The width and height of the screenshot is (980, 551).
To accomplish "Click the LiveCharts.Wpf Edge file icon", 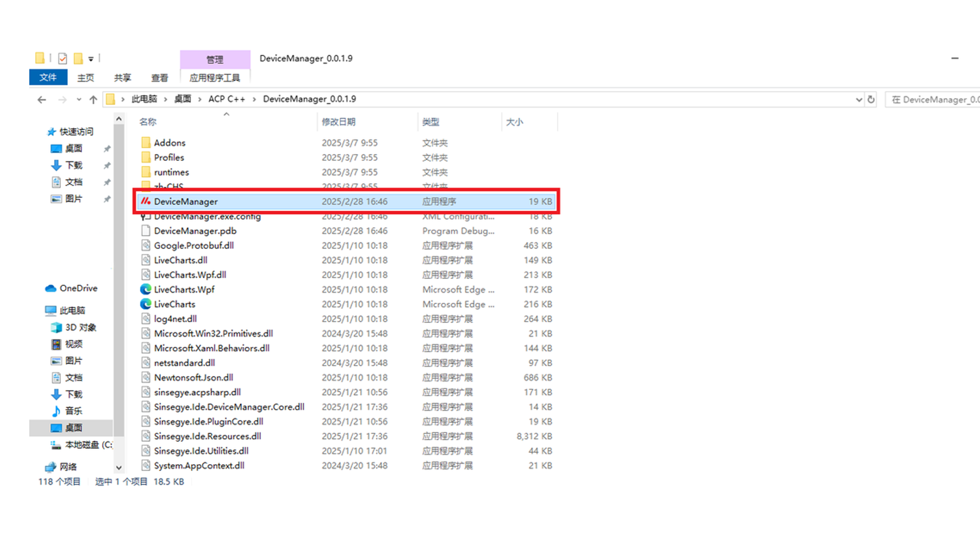I will (145, 289).
